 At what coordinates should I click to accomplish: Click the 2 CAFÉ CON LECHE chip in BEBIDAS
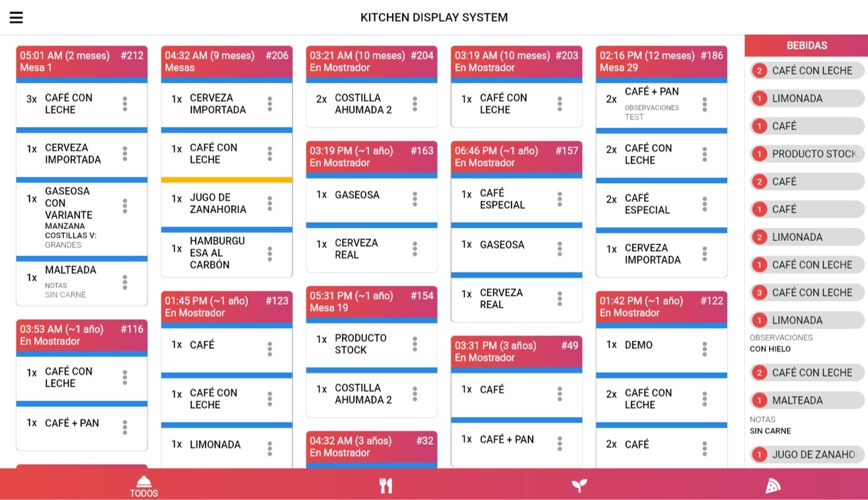click(x=807, y=71)
